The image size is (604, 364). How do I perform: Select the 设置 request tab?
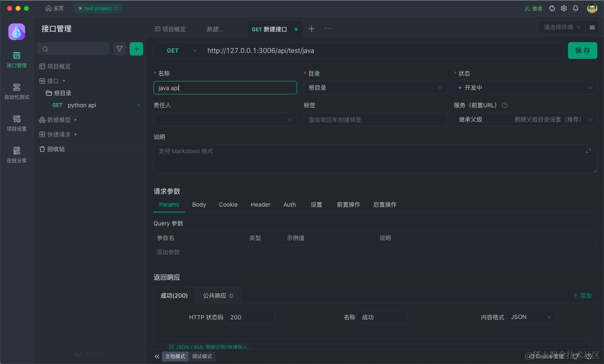coord(317,205)
